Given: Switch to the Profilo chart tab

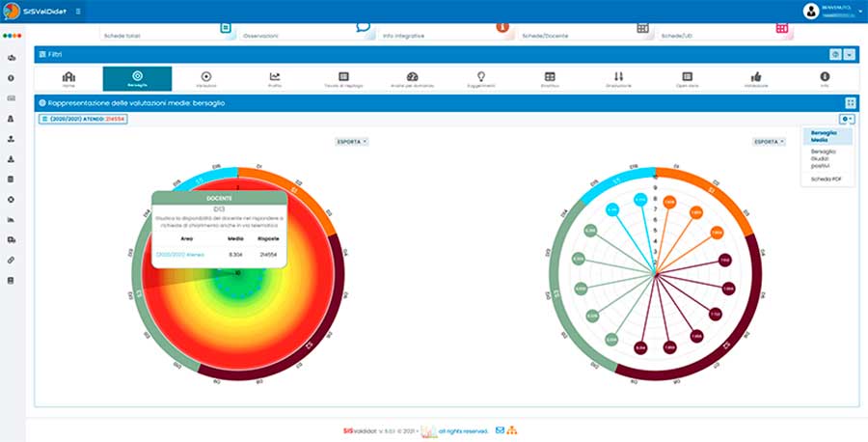Looking at the screenshot, I should point(275,78).
